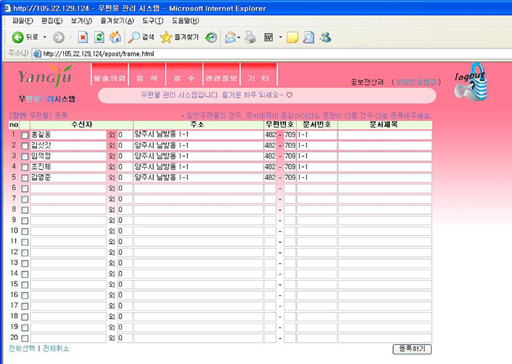
Task: Click the yellow Discuss note icon
Action: point(292,37)
